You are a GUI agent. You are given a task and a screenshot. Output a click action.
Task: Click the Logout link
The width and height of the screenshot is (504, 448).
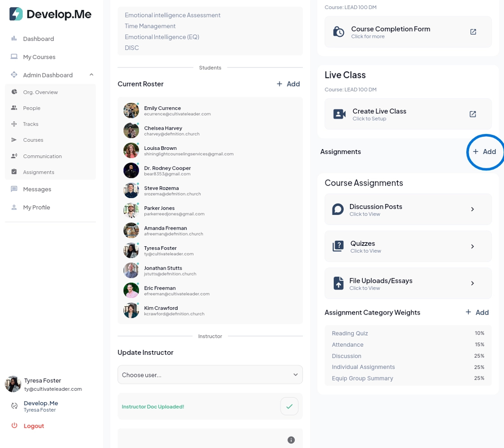point(34,426)
